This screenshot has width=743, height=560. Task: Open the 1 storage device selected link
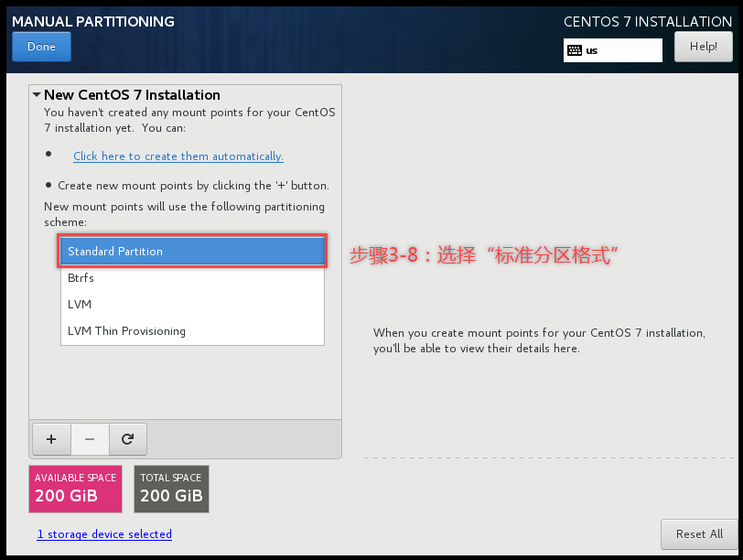pyautogui.click(x=104, y=534)
